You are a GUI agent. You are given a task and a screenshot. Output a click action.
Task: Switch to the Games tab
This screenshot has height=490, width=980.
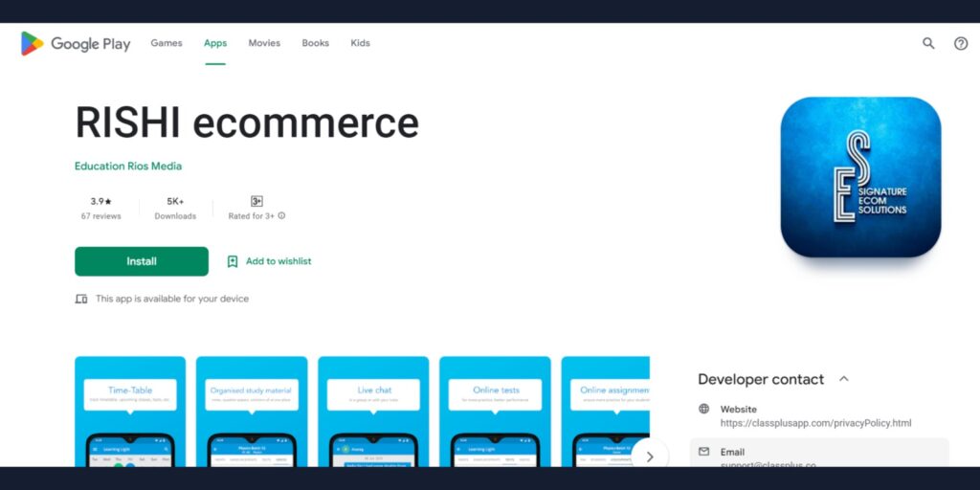[167, 43]
